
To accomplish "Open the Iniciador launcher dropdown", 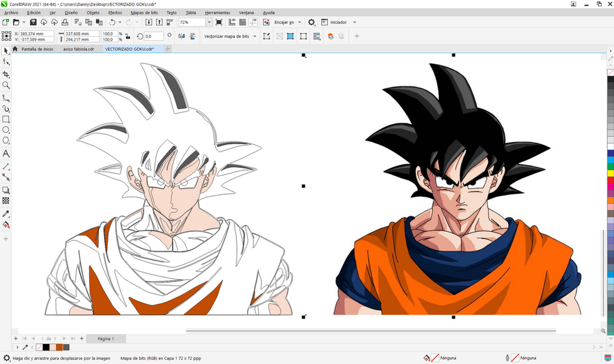I will tap(355, 23).
